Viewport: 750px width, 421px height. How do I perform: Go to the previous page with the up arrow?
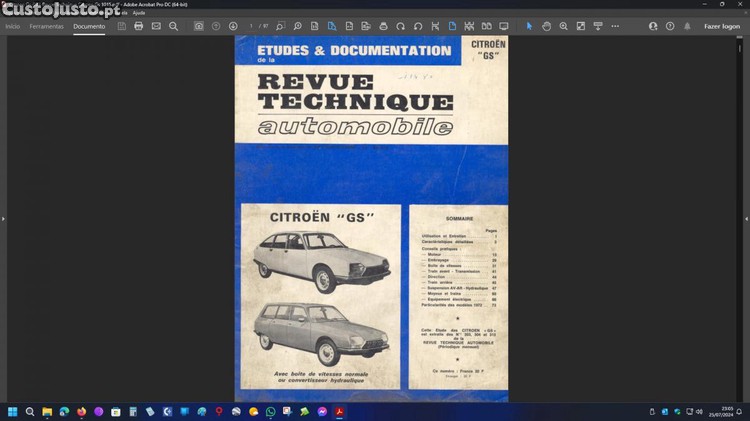[216, 26]
